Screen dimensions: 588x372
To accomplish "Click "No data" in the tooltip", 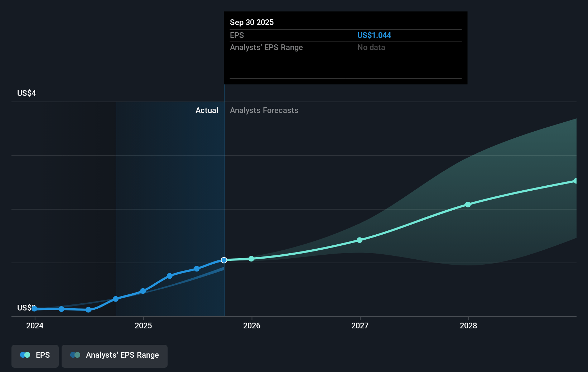I will 371,48.
